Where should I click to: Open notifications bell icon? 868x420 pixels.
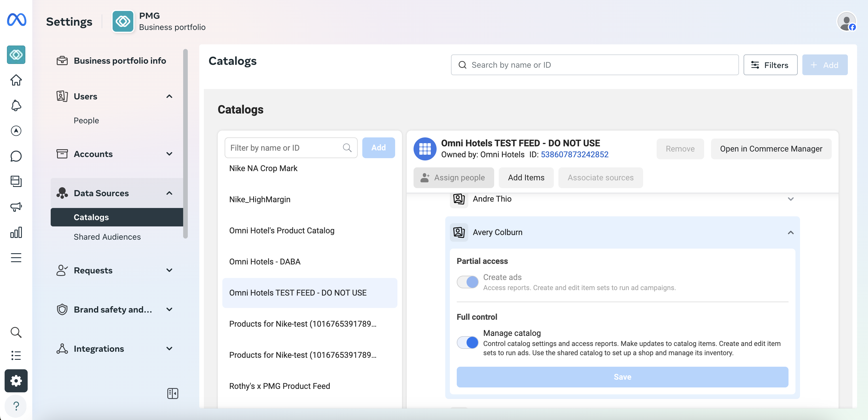coord(16,105)
